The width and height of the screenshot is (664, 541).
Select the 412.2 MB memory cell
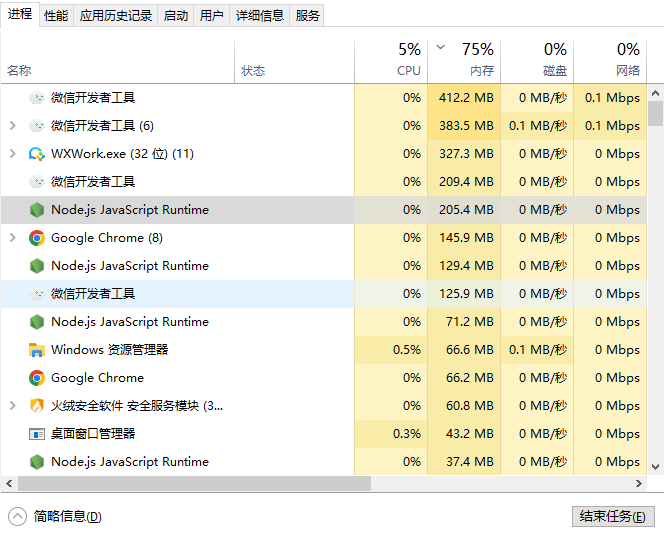464,98
